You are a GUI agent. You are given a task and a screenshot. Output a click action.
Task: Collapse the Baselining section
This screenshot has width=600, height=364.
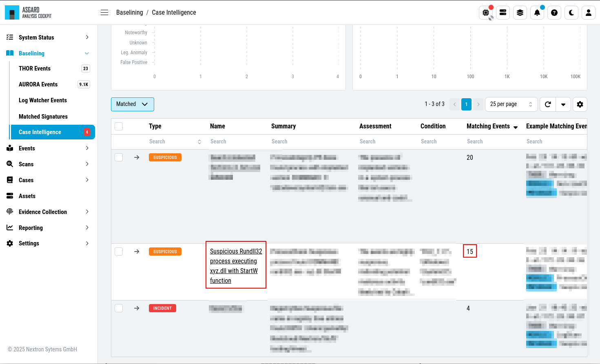pos(87,53)
